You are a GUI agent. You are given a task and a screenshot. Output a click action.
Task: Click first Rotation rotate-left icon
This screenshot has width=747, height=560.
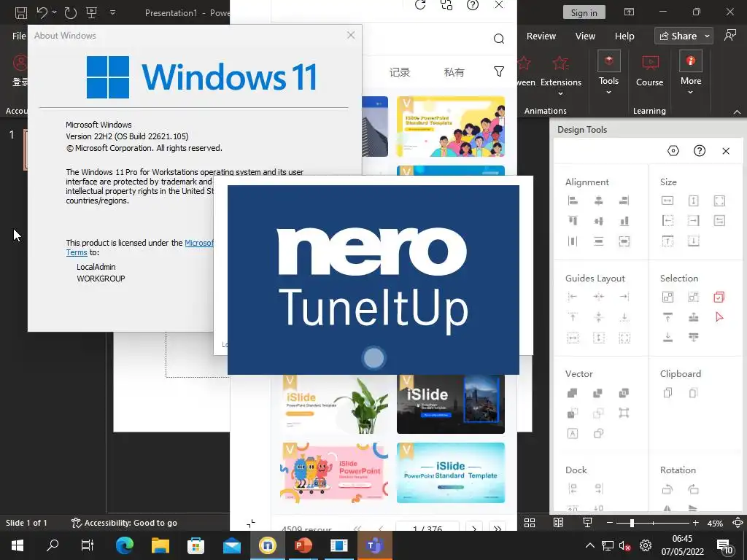pos(667,489)
